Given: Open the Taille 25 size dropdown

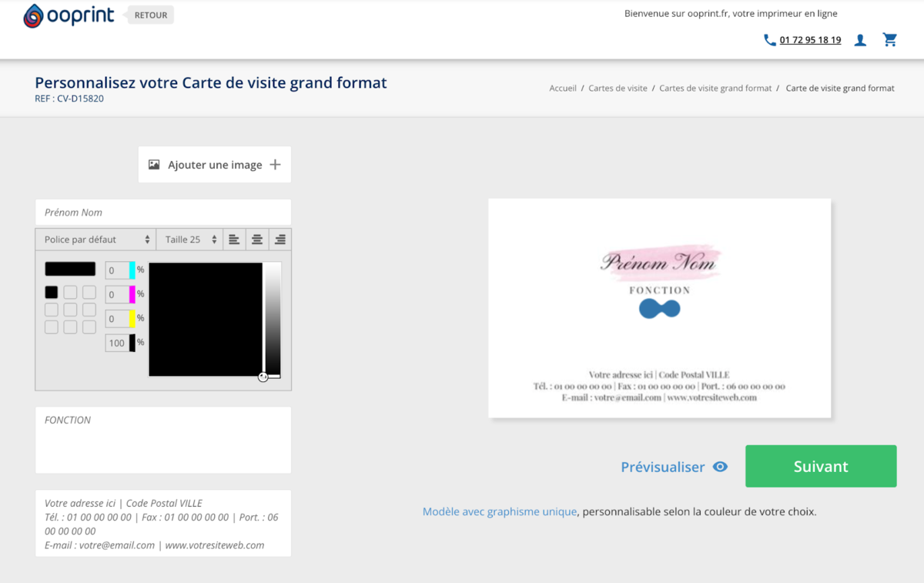Looking at the screenshot, I should [189, 239].
